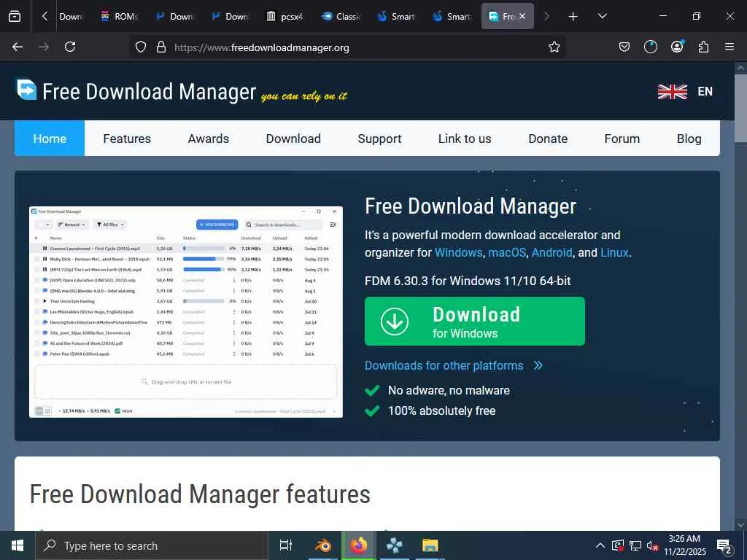Launch Blender from the taskbar

322,545
